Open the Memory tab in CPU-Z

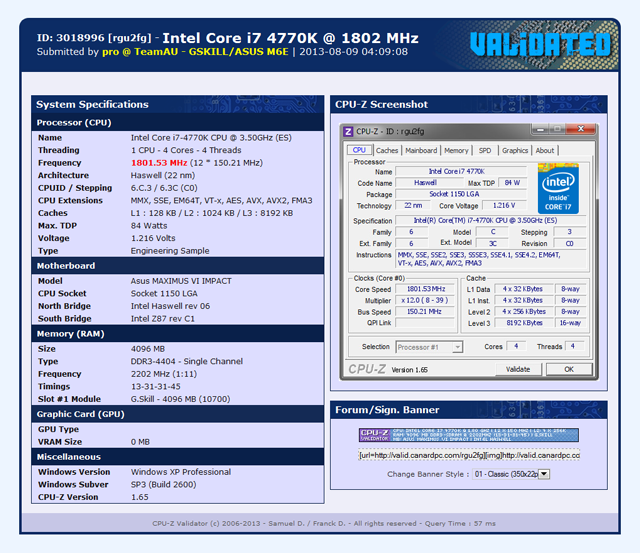[x=456, y=151]
